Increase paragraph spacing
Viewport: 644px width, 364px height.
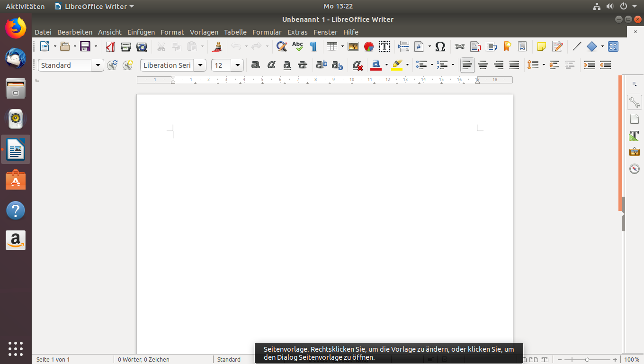(x=555, y=65)
